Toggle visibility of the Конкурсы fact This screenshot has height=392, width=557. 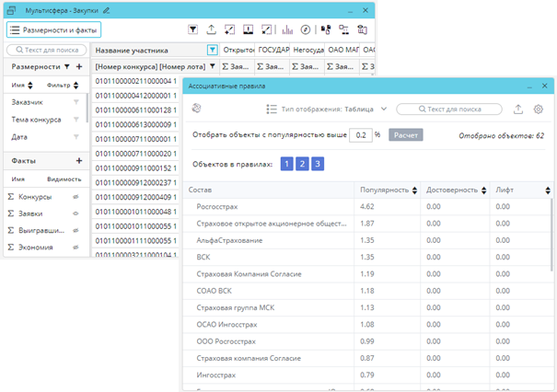point(76,197)
